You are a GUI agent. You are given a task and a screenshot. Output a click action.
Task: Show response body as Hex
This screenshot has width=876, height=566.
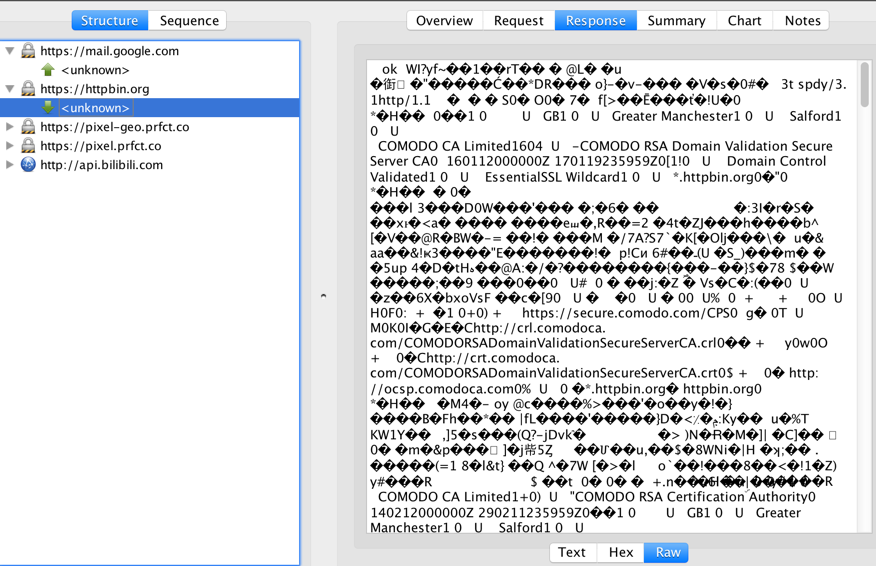[620, 552]
